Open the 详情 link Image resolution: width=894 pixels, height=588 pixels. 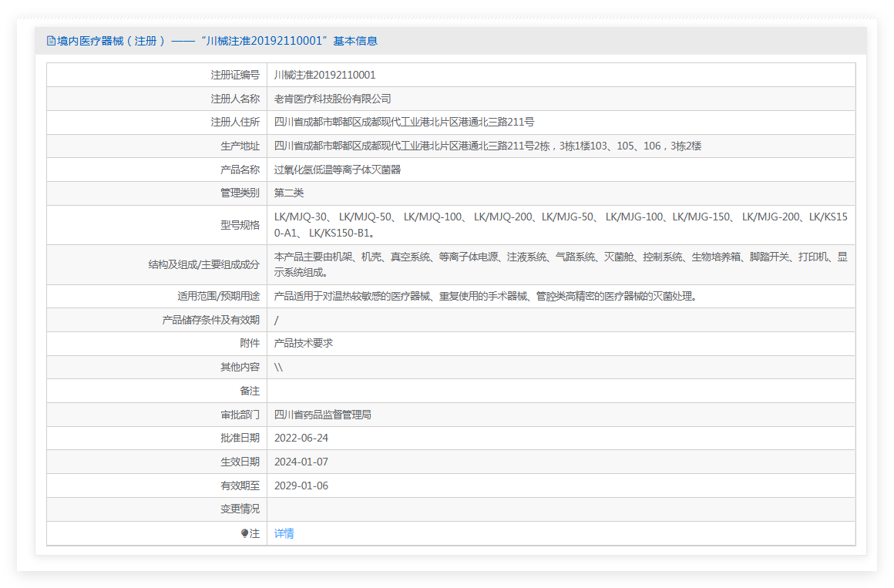284,533
